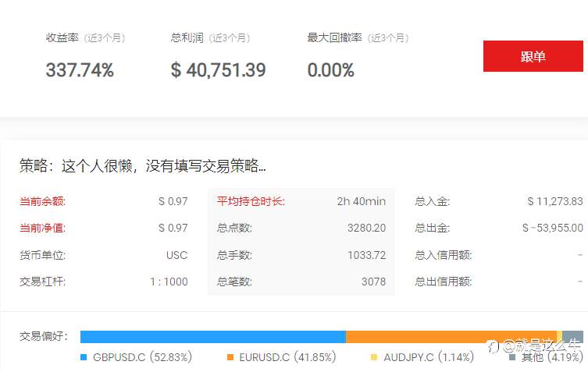The height and width of the screenshot is (372, 588).
Task: Click the 当前余额 label
Action: point(42,201)
